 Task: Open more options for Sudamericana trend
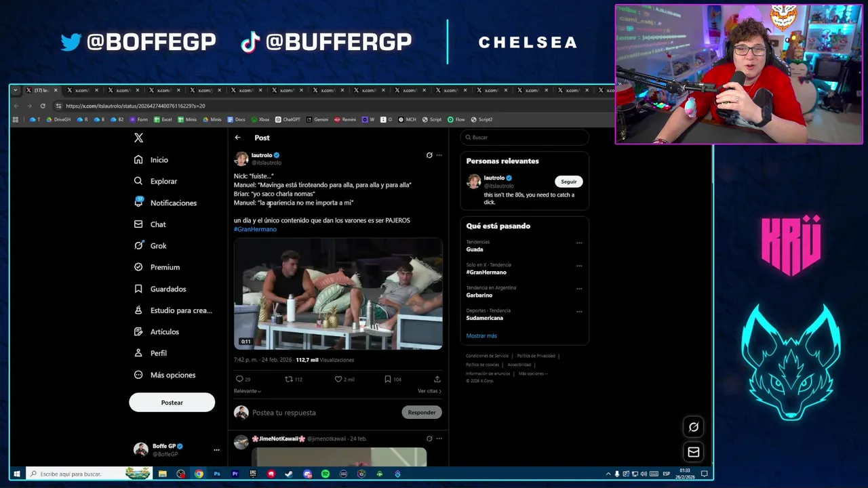579,312
